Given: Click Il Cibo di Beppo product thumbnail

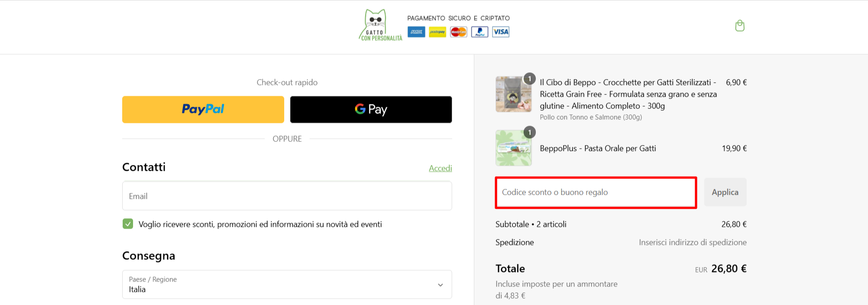Looking at the screenshot, I should tap(514, 94).
